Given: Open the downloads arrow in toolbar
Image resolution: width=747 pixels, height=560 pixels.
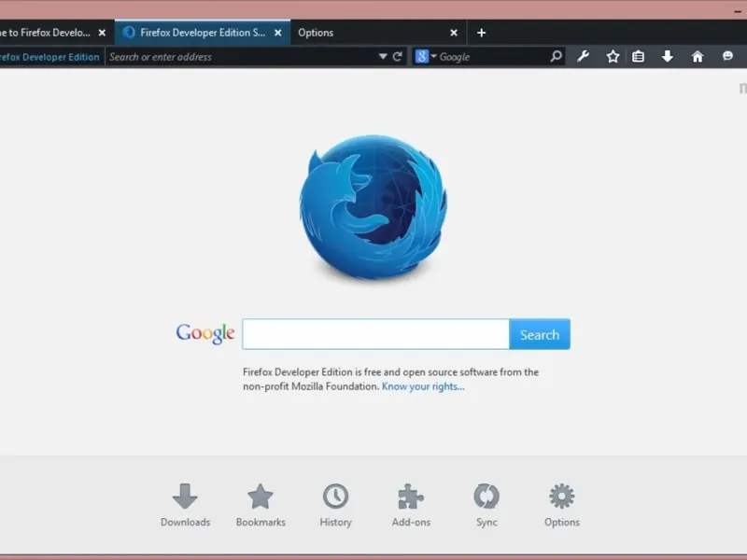Looking at the screenshot, I should point(668,57).
